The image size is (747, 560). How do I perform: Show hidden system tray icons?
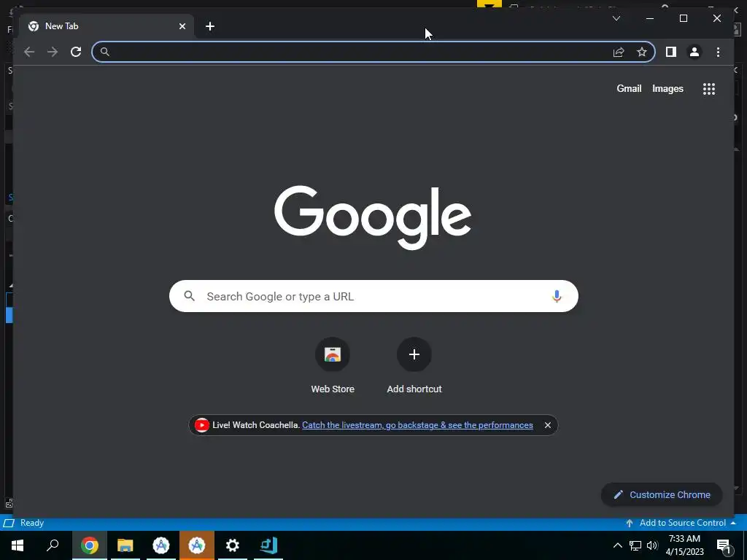click(x=617, y=545)
